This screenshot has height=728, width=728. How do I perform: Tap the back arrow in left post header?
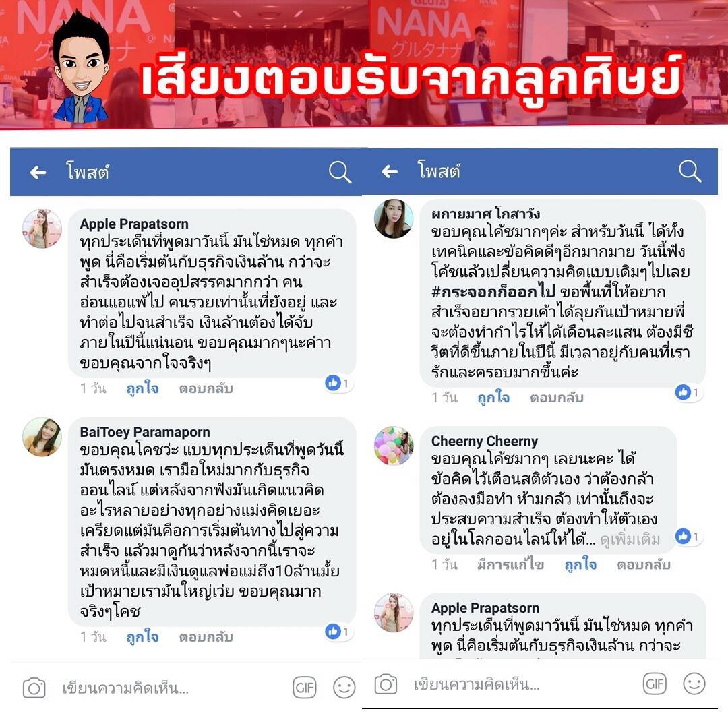pyautogui.click(x=38, y=173)
